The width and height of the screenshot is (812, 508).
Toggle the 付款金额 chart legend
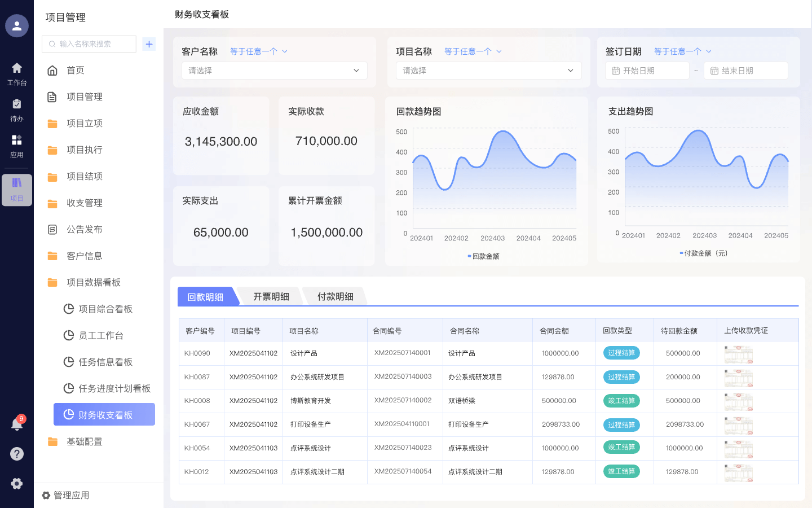pyautogui.click(x=703, y=253)
